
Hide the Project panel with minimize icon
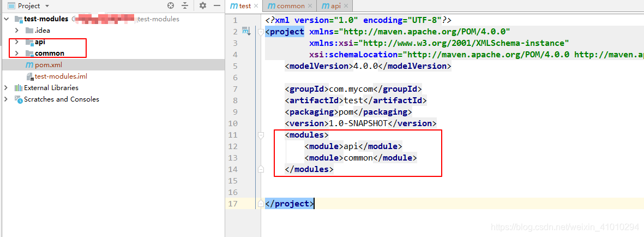click(x=217, y=6)
